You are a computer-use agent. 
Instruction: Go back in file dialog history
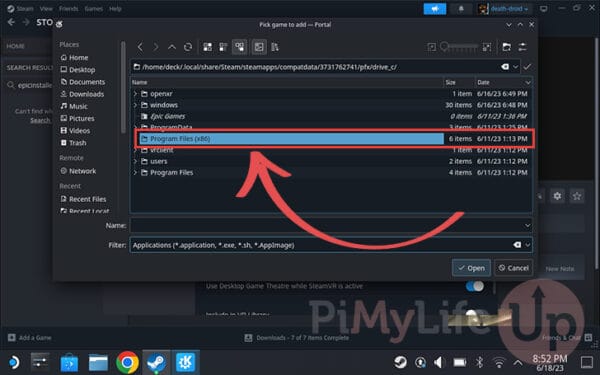140,47
